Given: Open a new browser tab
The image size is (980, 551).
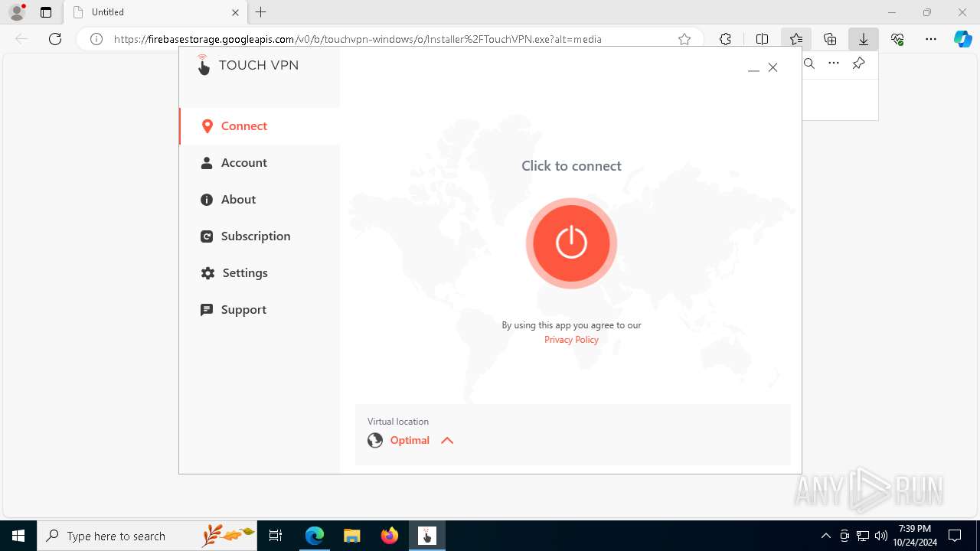Looking at the screenshot, I should pos(261,12).
